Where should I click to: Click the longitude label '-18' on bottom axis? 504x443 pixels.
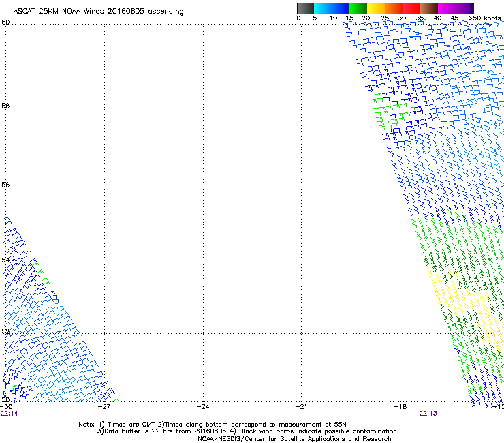400,407
